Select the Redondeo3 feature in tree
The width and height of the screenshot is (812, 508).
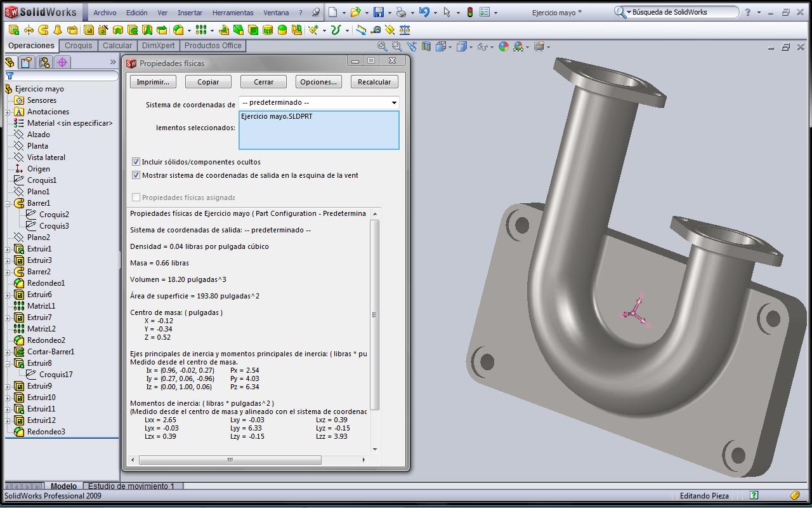click(x=46, y=432)
